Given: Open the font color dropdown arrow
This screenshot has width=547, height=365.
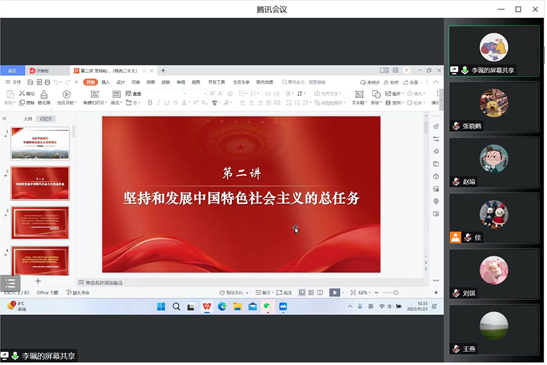Looking at the screenshot, I should pos(189,103).
